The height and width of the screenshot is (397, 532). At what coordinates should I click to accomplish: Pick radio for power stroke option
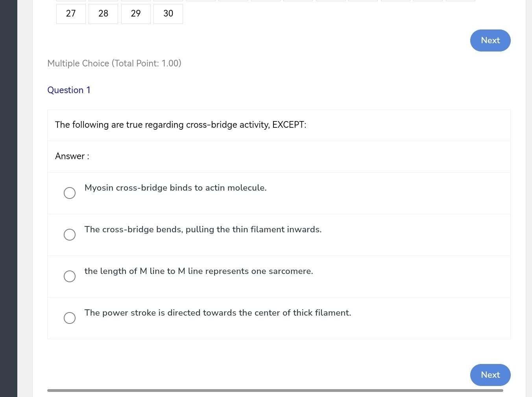click(70, 318)
